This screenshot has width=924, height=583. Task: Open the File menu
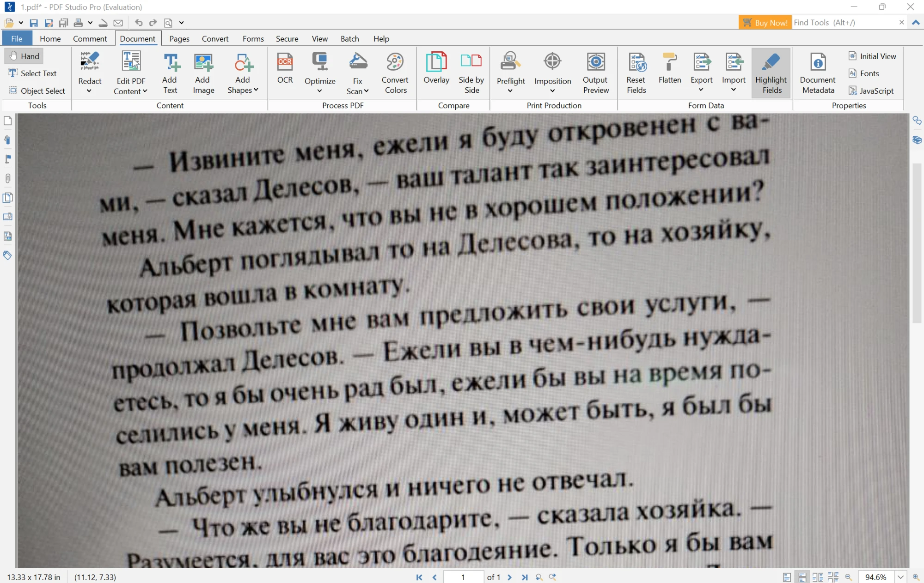(x=17, y=38)
